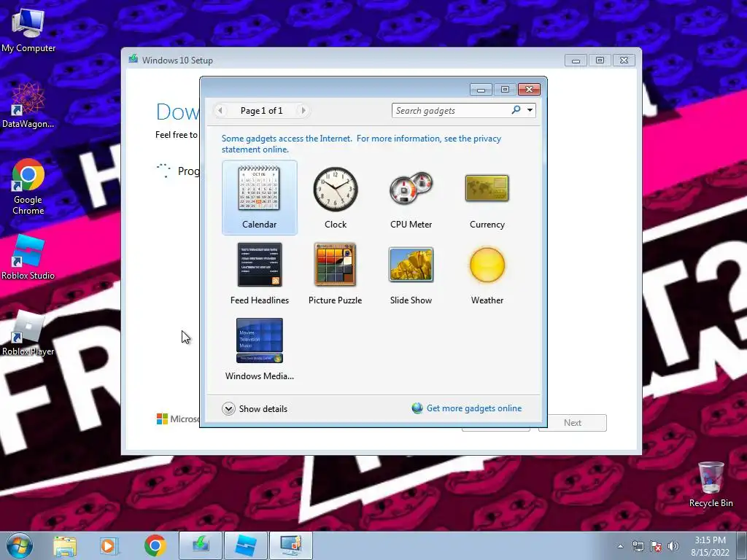Viewport: 747px width, 560px height.
Task: Click the Windows 10 Setup title icon
Action: pyautogui.click(x=133, y=59)
